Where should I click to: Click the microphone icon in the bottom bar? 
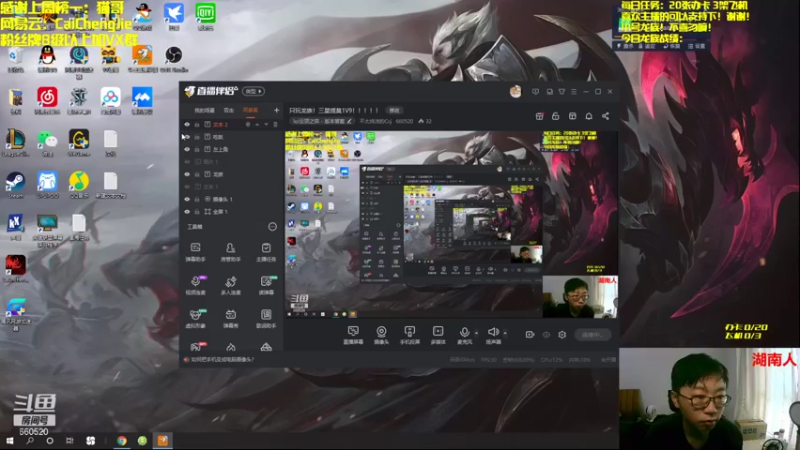464,333
